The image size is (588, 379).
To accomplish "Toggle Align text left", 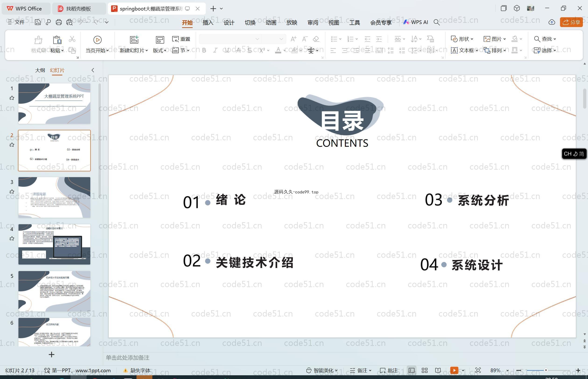I will coord(333,51).
